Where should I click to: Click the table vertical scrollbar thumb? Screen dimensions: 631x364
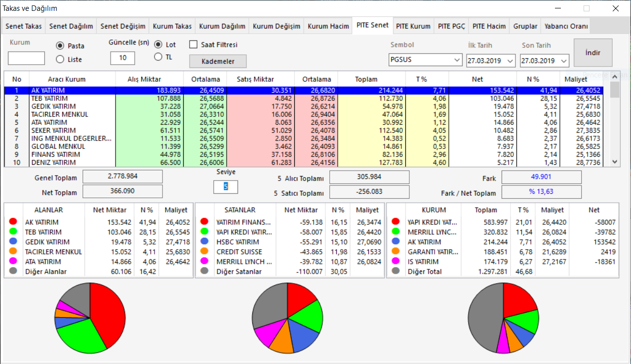615,91
